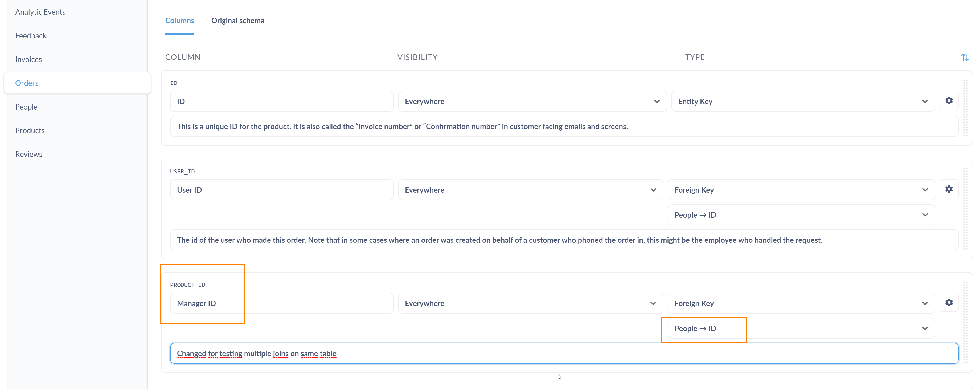Edit the ID column display name field
Screen dimensions: 980x389
tap(281, 101)
